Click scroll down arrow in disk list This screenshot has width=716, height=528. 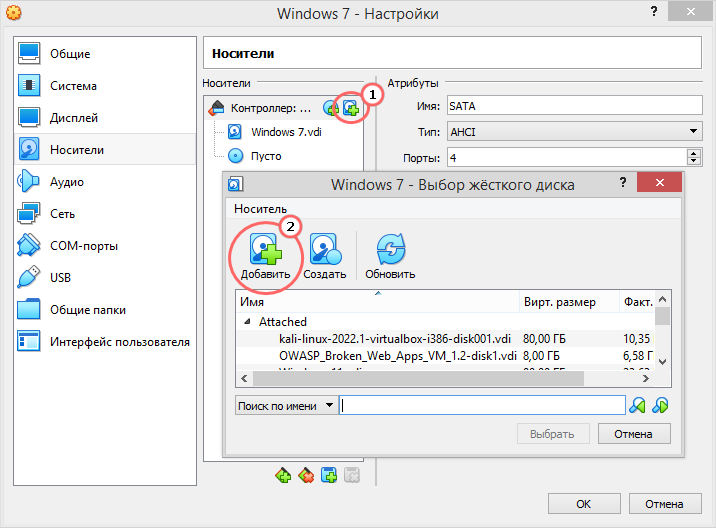pos(663,362)
